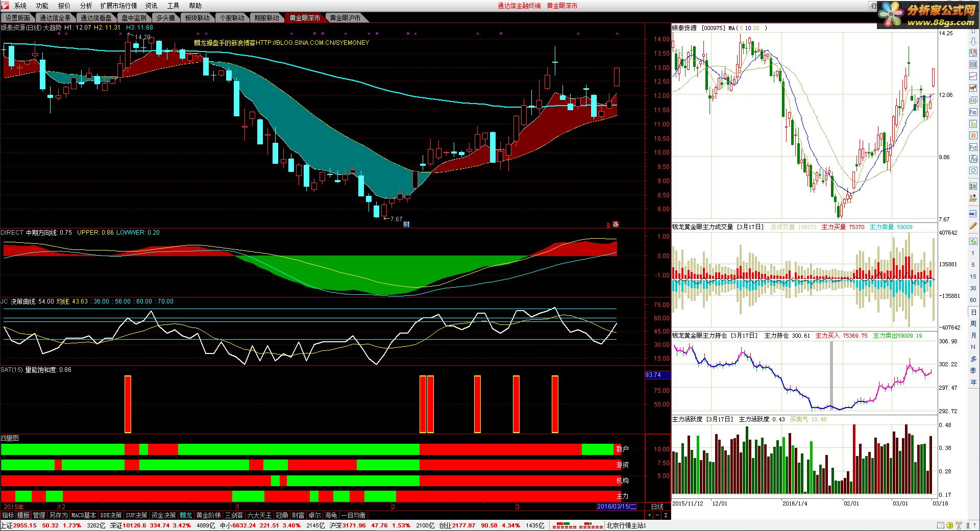Click the 2016/03/15 date marker on time axis
Viewport: 980px width, 531px height.
(x=617, y=507)
